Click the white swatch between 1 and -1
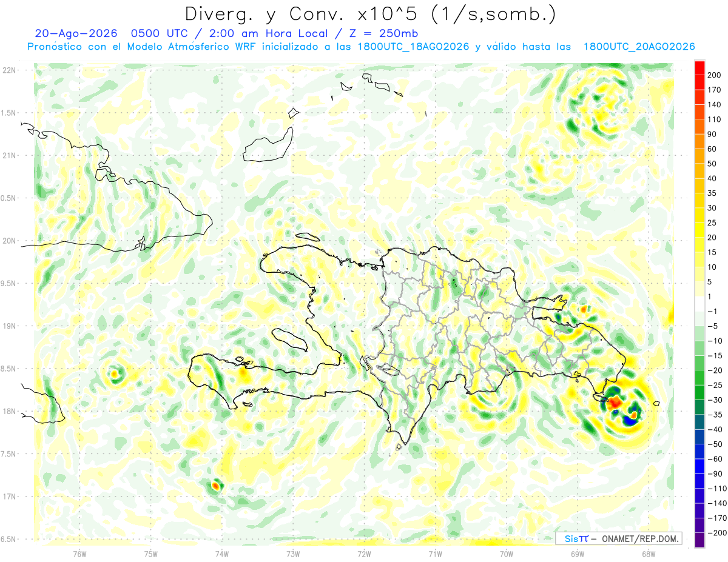Image resolution: width=728 pixels, height=562 pixels. click(x=699, y=304)
